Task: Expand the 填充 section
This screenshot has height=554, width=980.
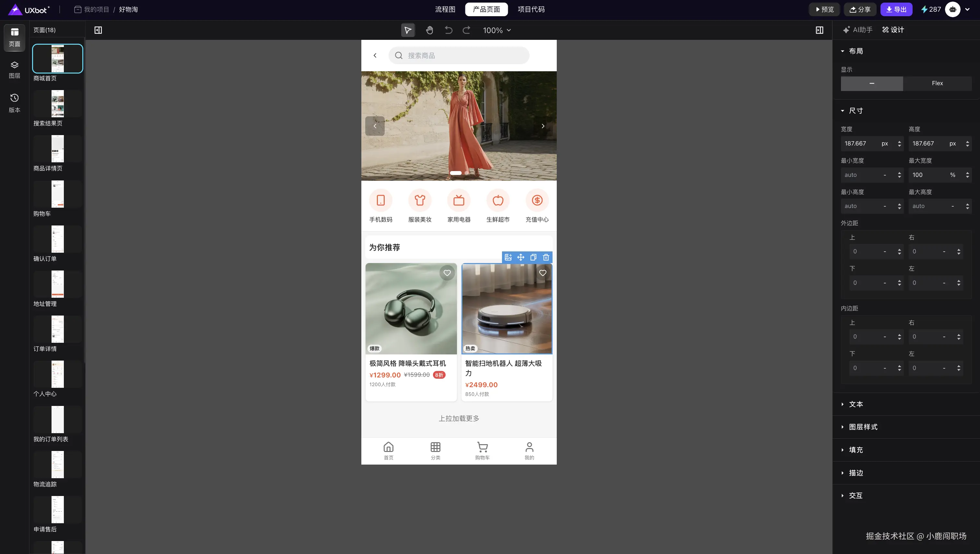Action: [856, 450]
